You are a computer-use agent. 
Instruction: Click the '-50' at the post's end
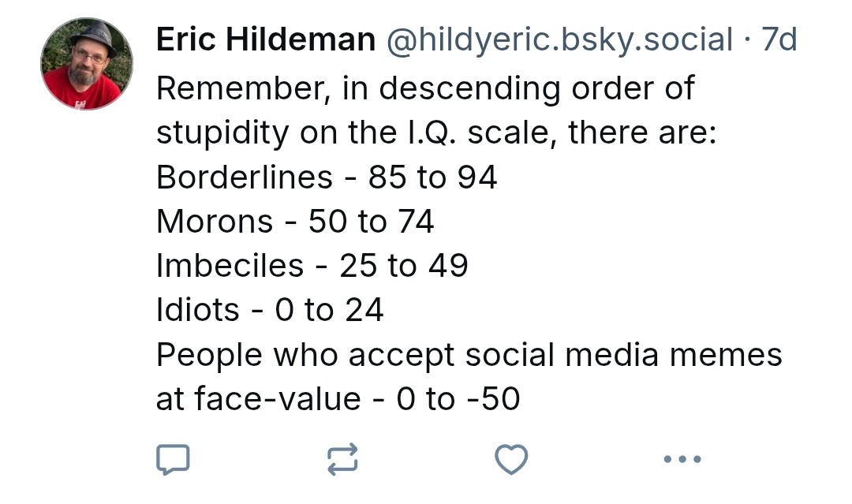493,399
